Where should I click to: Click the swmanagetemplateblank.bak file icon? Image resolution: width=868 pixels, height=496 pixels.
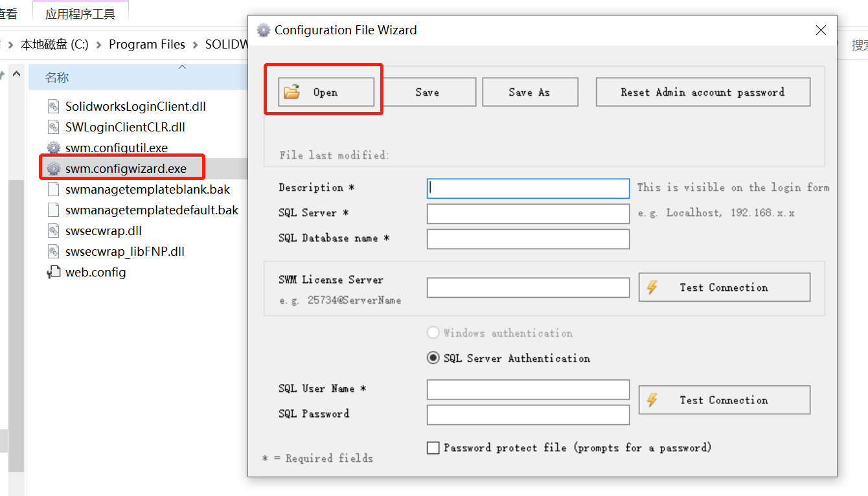(x=54, y=190)
